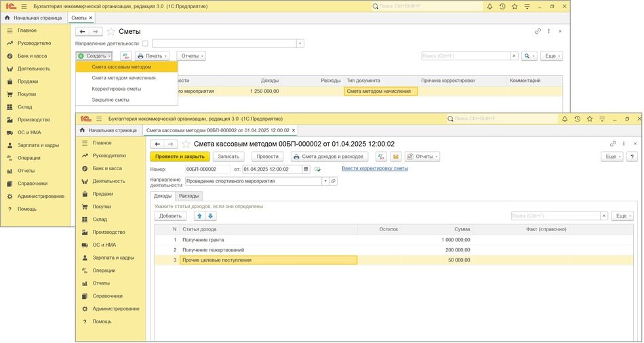Image resolution: width=644 pixels, height=343 pixels.
Task: Choose 'Корректировка сметы' menu entry
Action: (x=117, y=89)
